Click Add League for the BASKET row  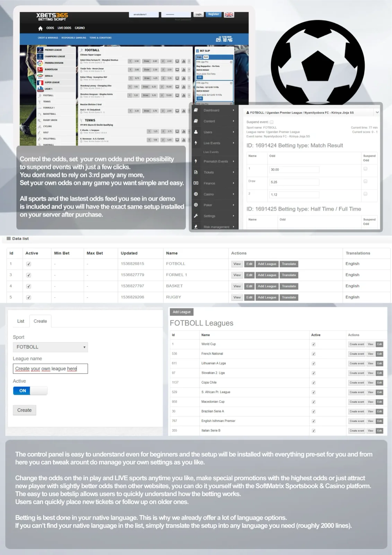pyautogui.click(x=267, y=286)
